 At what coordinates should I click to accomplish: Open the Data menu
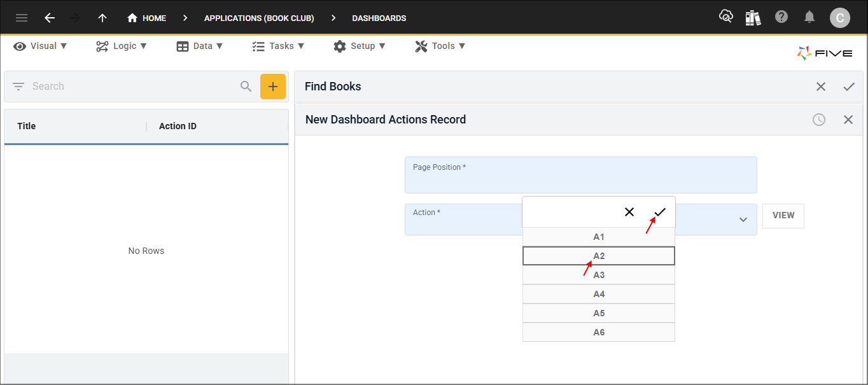click(x=200, y=46)
